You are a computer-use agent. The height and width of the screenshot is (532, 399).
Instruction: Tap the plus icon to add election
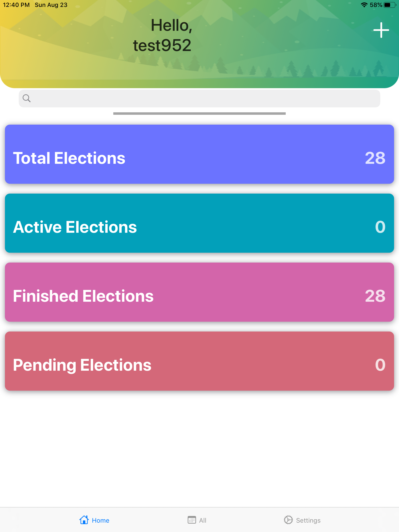(x=381, y=30)
